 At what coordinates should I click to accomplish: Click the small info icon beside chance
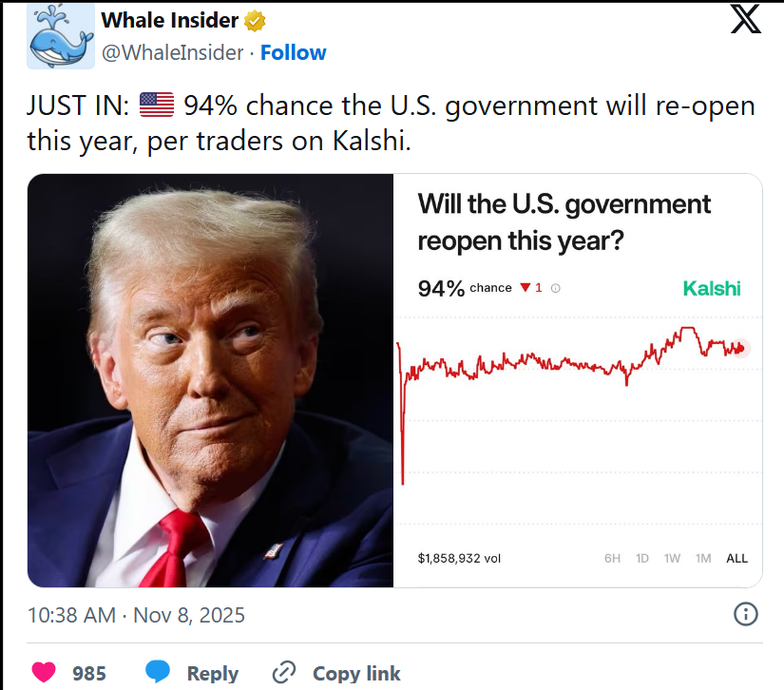point(556,288)
